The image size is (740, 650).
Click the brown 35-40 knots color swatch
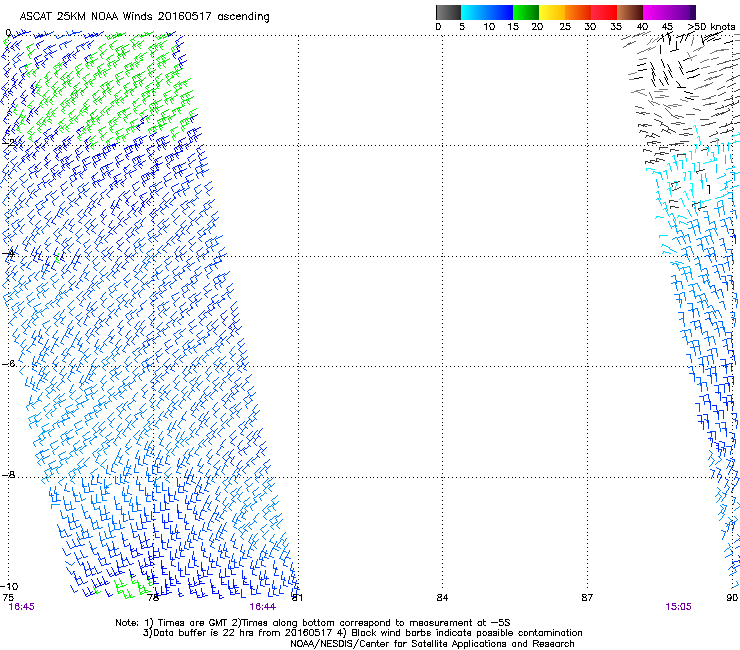(x=630, y=12)
